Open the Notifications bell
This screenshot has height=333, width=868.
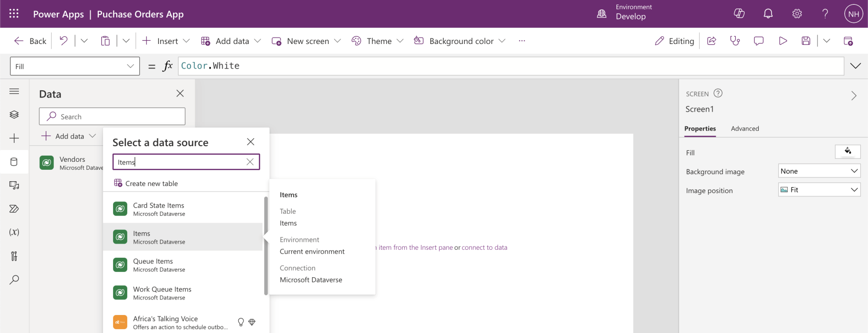click(x=768, y=14)
